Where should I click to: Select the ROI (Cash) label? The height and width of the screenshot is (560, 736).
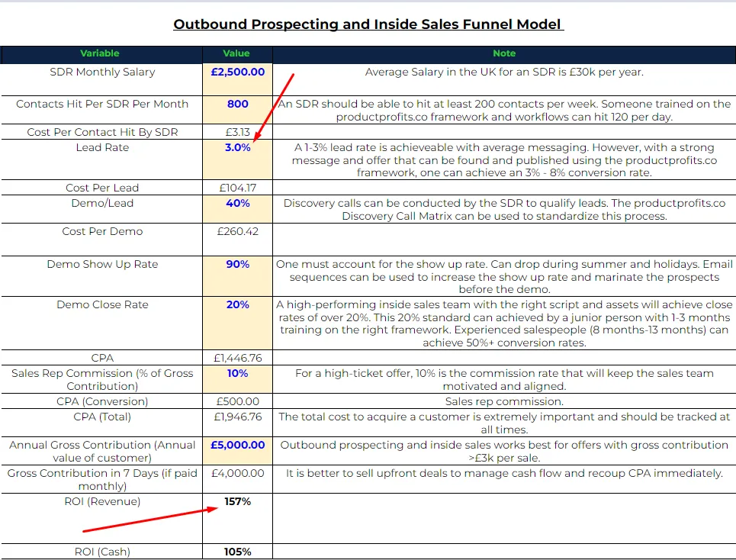coord(102,552)
